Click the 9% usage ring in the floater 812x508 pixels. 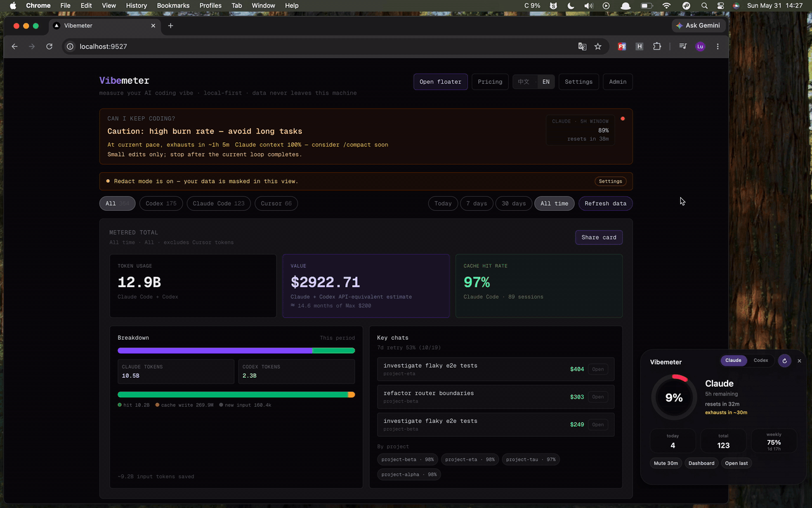[674, 398]
